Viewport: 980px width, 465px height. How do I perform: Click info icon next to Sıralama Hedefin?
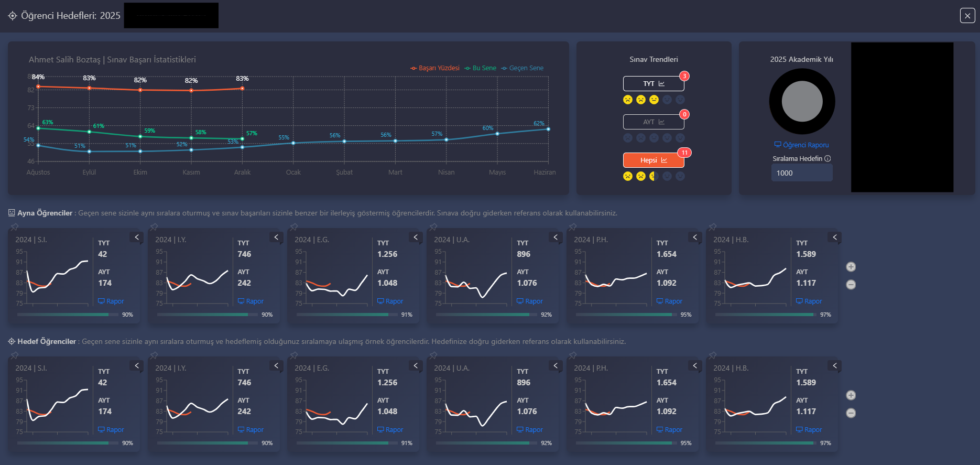click(x=827, y=158)
